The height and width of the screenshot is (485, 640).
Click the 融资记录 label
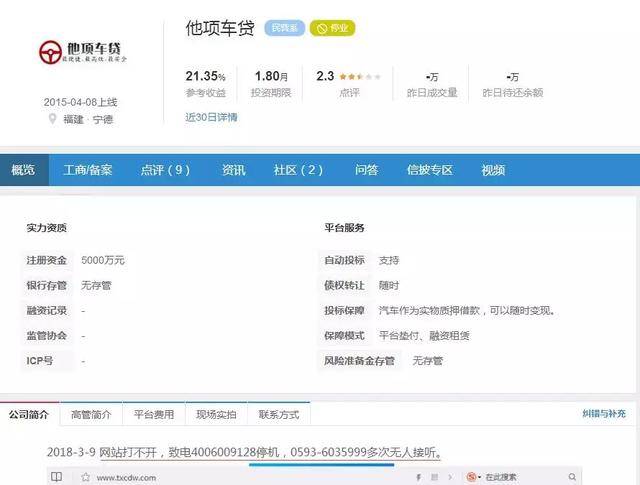click(47, 311)
